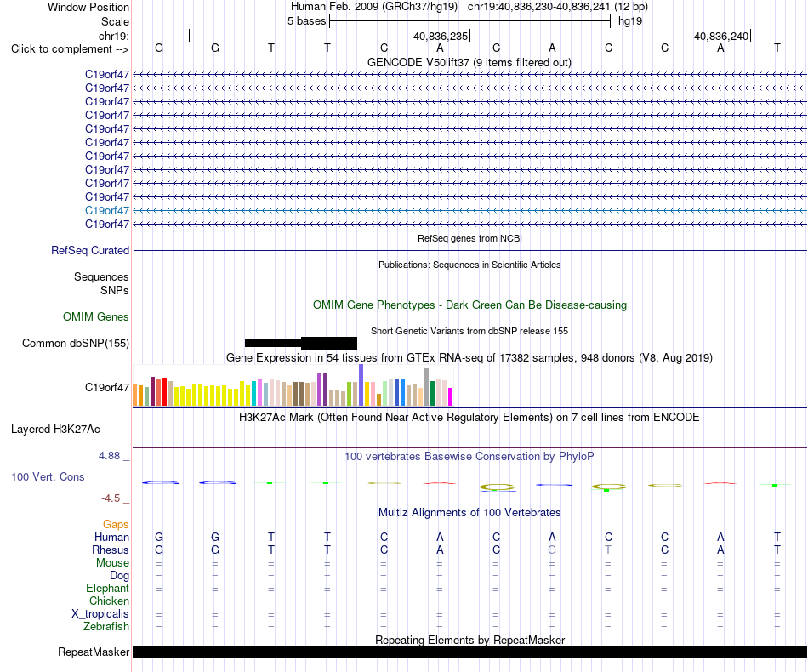808x672 pixels.
Task: Click the '4.88 _' upper conservation scale value
Action: pyautogui.click(x=114, y=456)
